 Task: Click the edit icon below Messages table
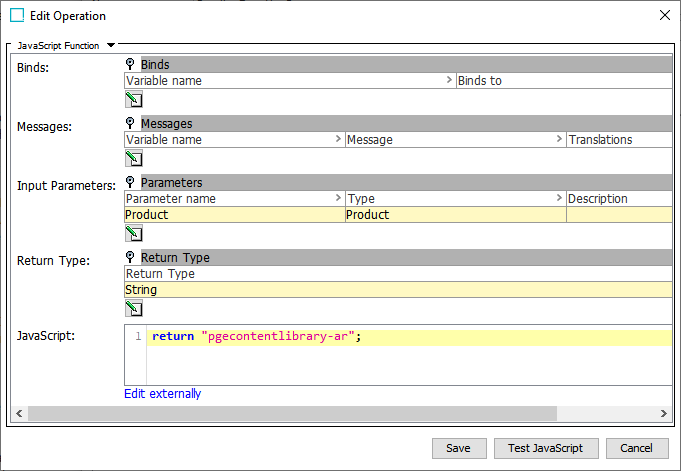point(133,158)
